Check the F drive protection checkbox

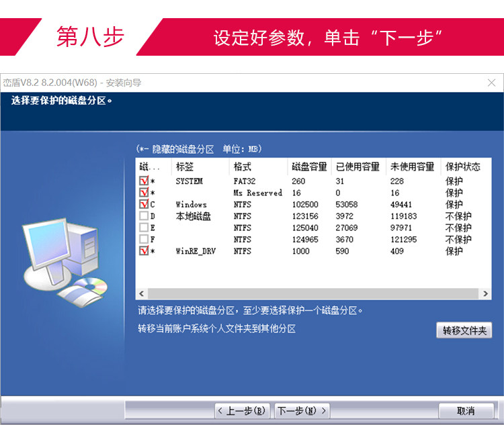(x=144, y=238)
